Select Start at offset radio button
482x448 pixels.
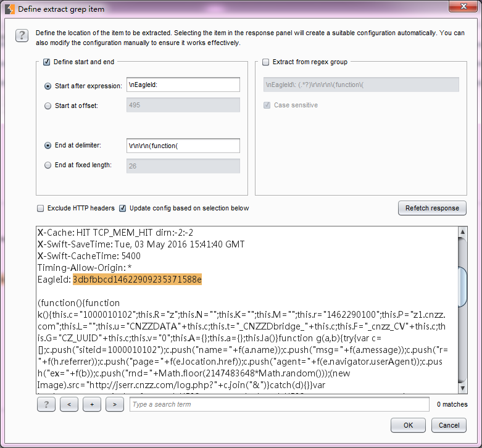(x=48, y=106)
